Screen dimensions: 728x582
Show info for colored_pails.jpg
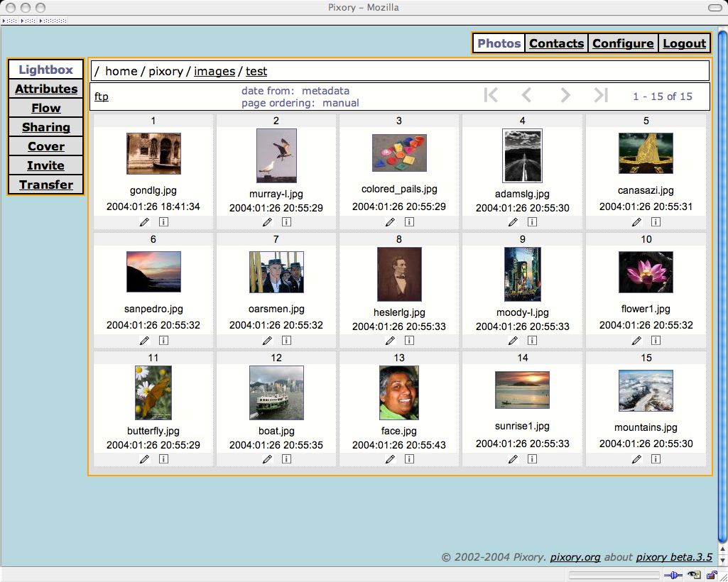(409, 222)
